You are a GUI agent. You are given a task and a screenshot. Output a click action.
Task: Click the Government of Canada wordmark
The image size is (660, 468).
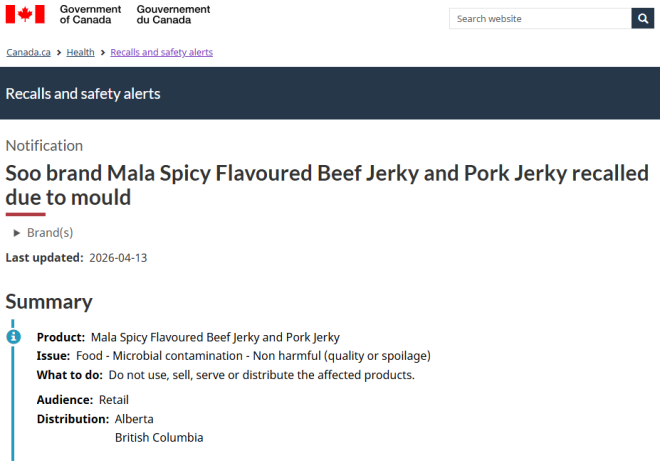[90, 14]
